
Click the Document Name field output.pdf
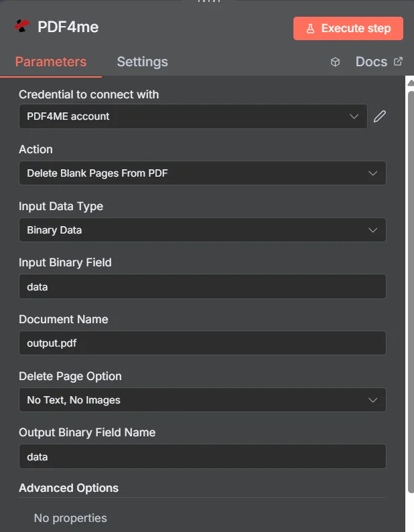point(202,343)
